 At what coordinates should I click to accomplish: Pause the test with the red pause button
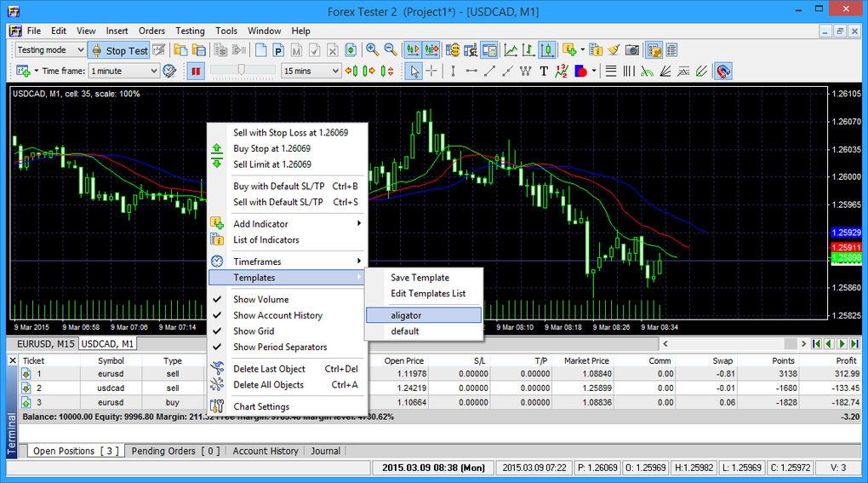[196, 71]
